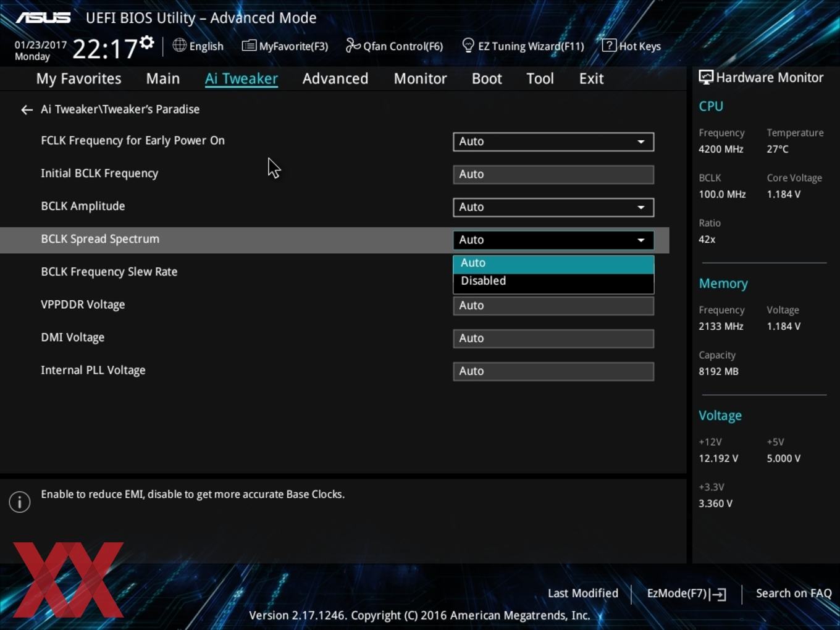Click the Hardware Monitor screen icon
Viewport: 840px width, 630px height.
pyautogui.click(x=706, y=78)
